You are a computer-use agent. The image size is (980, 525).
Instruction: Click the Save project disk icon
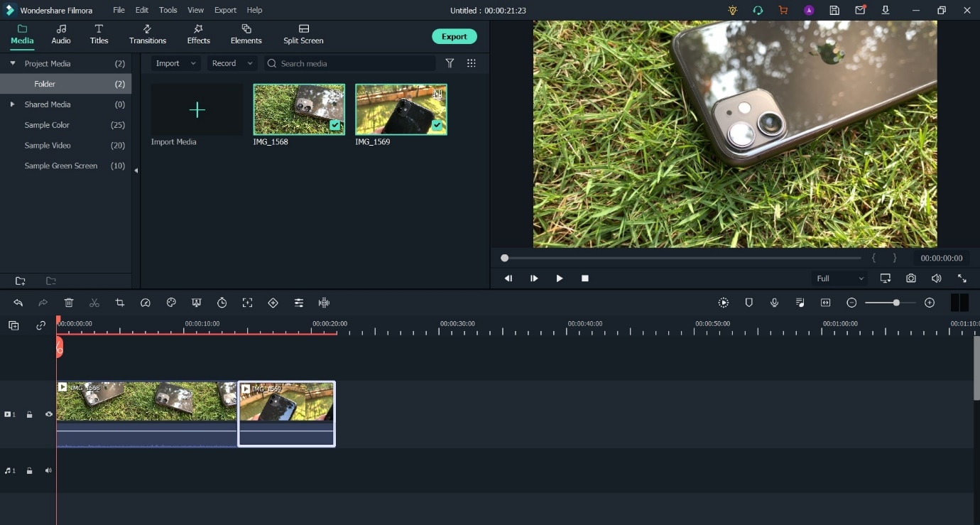coord(834,10)
